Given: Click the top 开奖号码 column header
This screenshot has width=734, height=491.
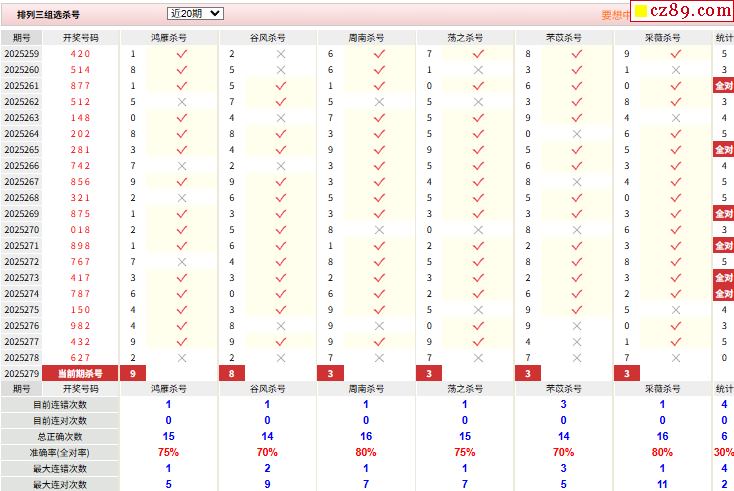Looking at the screenshot, I should (80, 37).
